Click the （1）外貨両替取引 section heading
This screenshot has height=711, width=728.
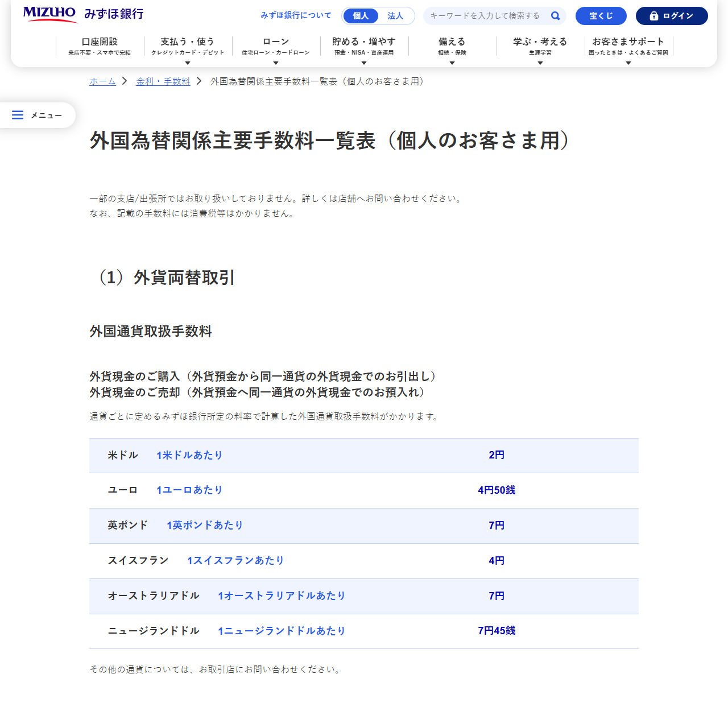pos(163,278)
